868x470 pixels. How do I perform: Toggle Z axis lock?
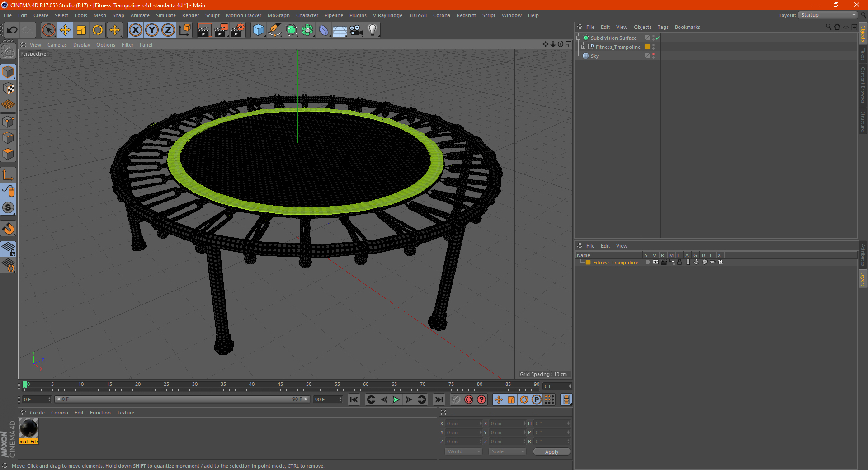(168, 30)
